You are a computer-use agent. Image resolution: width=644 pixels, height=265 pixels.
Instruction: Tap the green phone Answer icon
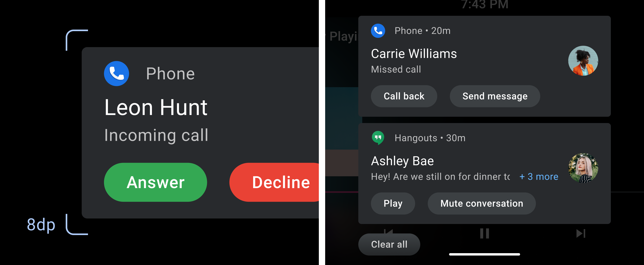click(155, 181)
